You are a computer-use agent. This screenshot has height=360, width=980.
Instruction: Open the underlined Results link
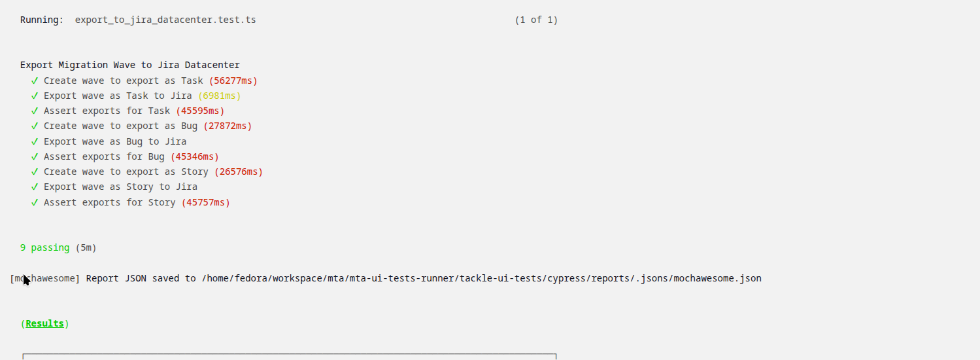(44, 323)
